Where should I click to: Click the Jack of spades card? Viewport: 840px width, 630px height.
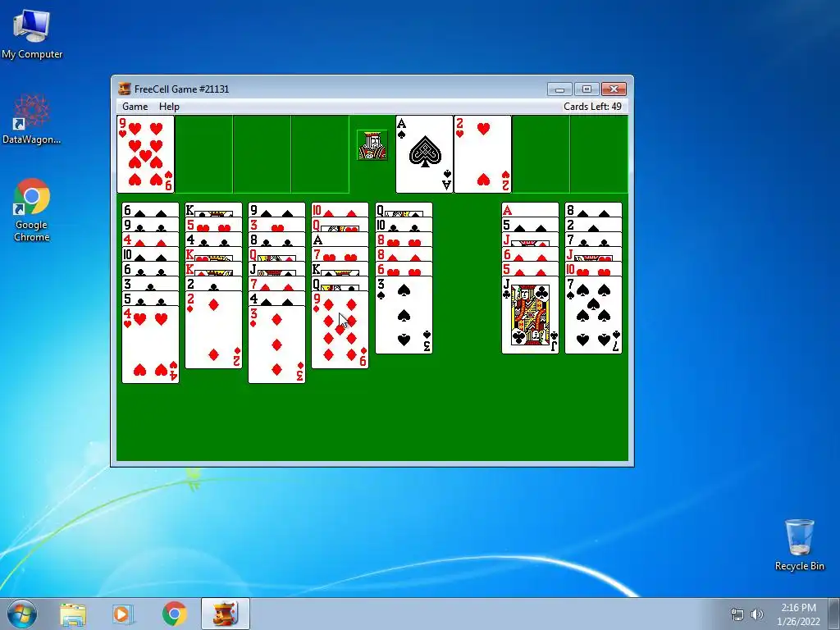(277, 269)
